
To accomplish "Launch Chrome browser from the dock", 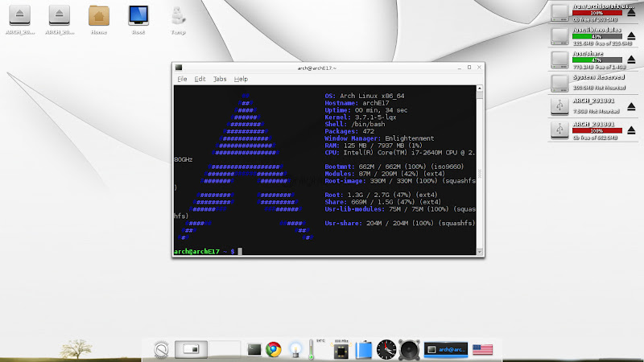I will tap(275, 349).
